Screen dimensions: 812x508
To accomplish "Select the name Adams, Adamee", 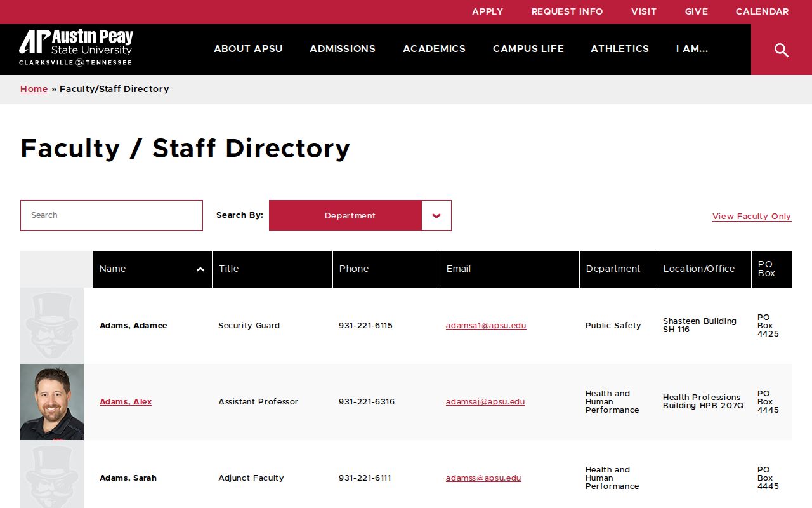I will click(x=133, y=326).
